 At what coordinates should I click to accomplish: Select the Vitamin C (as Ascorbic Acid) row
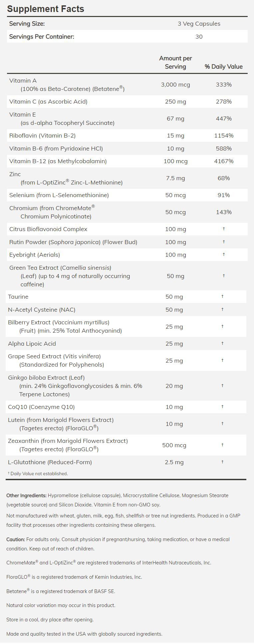[48, 102]
